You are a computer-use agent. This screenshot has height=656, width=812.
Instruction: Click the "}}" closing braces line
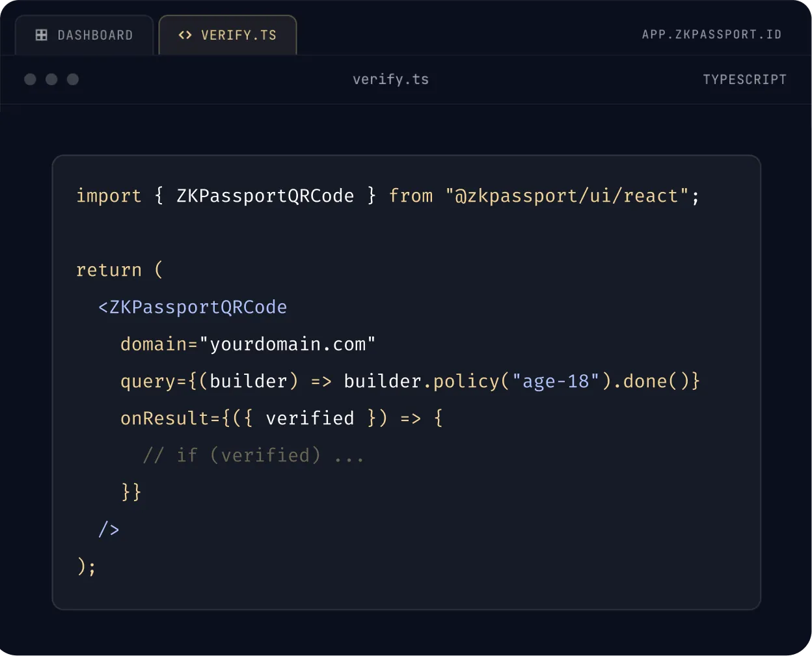131,493
